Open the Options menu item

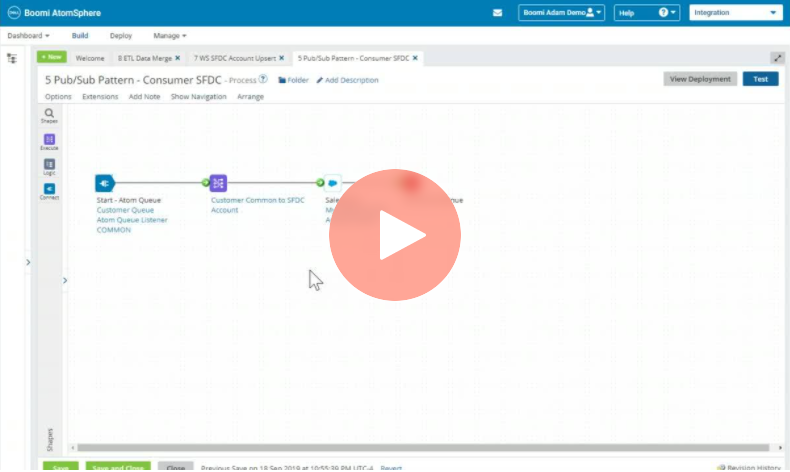tap(58, 97)
